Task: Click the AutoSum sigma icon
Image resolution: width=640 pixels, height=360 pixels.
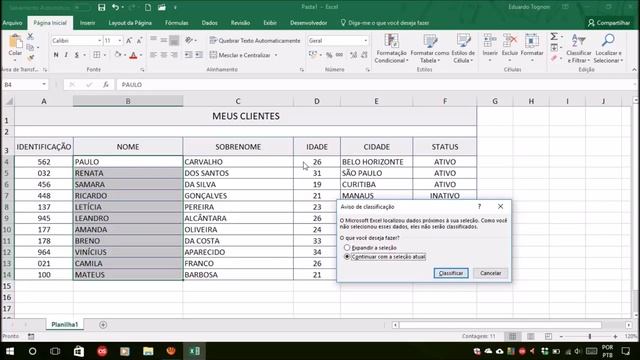Action: [x=554, y=37]
